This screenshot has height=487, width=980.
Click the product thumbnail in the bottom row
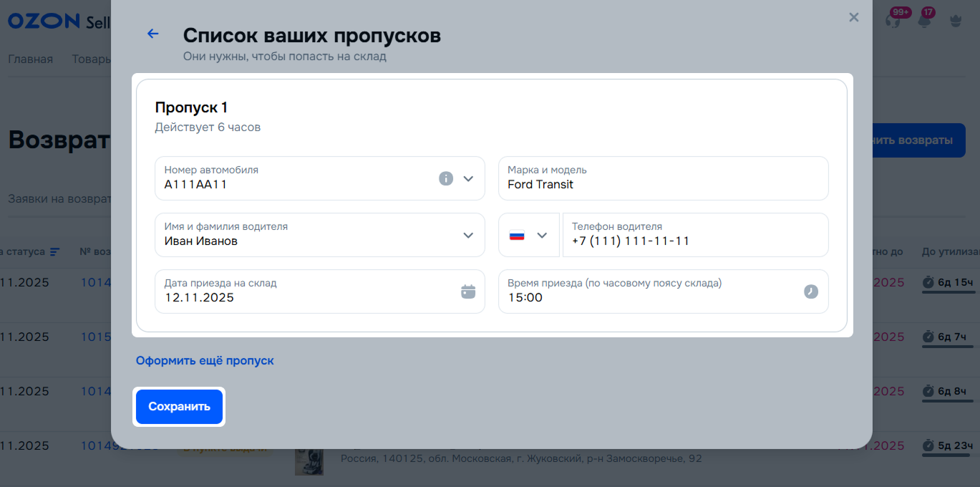(x=309, y=461)
